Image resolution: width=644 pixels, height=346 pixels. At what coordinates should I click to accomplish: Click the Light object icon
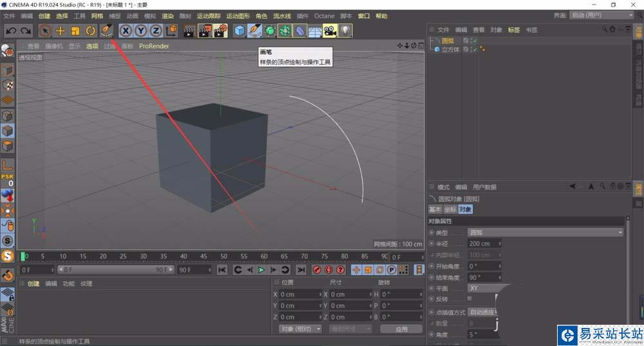click(345, 30)
